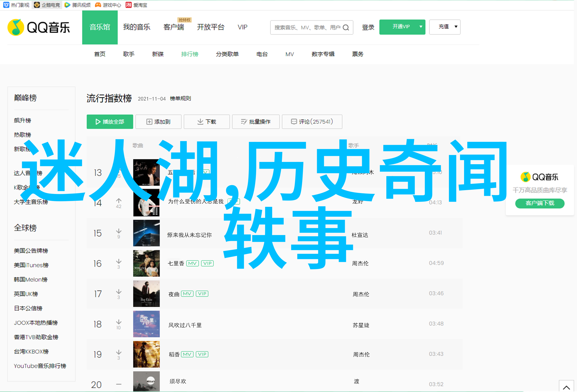Viewport: 577px width, 392px height.
Task: Click 添加到 button
Action: (158, 122)
